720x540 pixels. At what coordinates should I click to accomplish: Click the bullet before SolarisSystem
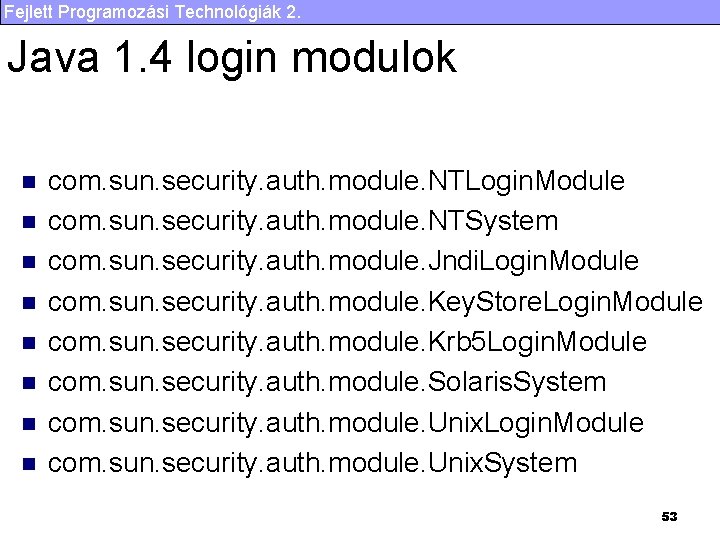[29, 383]
